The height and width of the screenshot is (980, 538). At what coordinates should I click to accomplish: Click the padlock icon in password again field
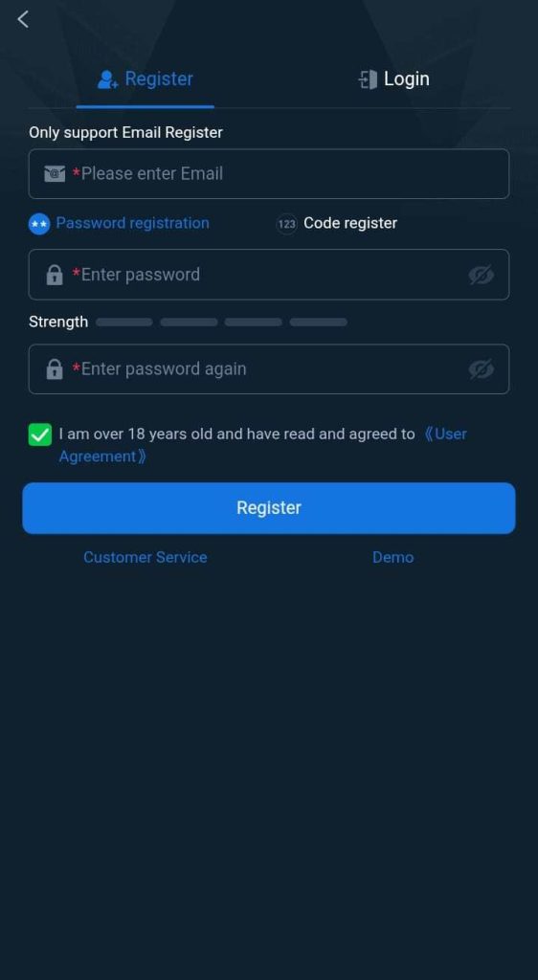pyautogui.click(x=55, y=368)
